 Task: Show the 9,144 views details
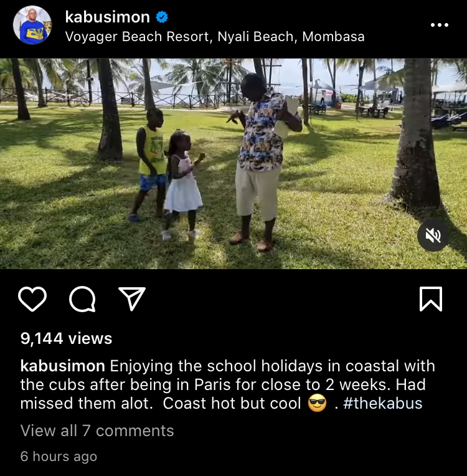(66, 338)
